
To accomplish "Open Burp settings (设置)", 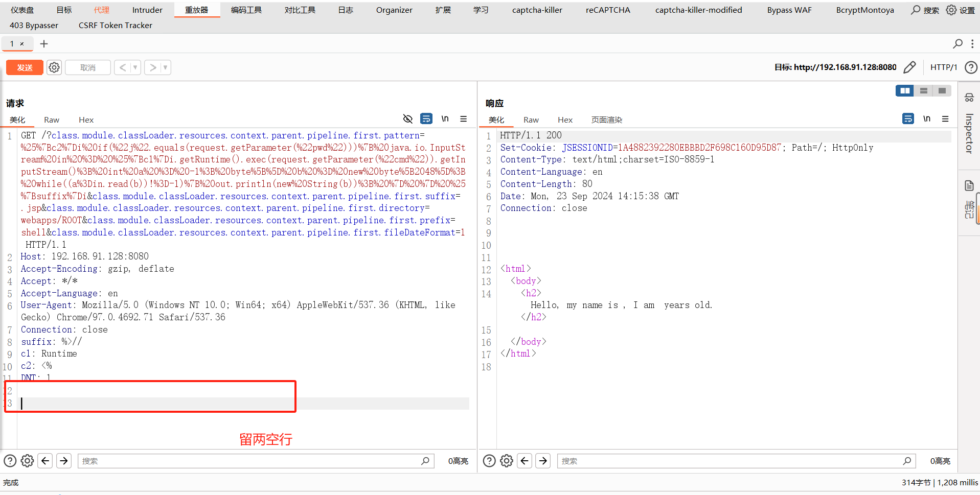I will click(961, 10).
